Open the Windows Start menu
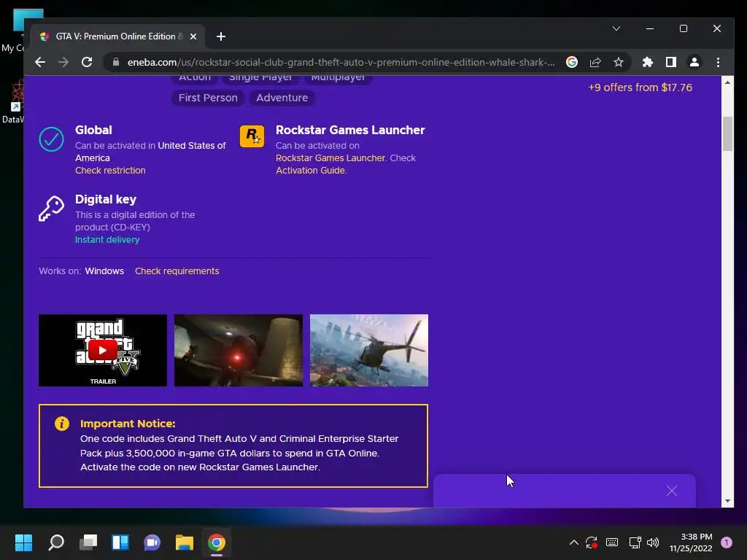The image size is (747, 560). coord(23,542)
